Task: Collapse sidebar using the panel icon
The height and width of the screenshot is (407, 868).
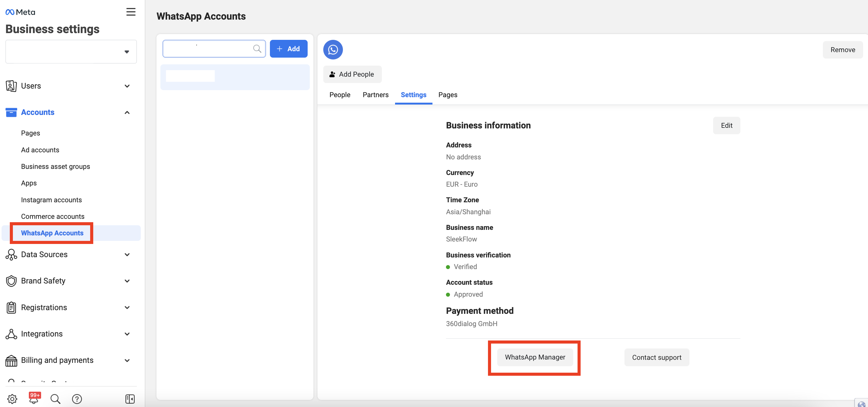Action: click(x=130, y=399)
